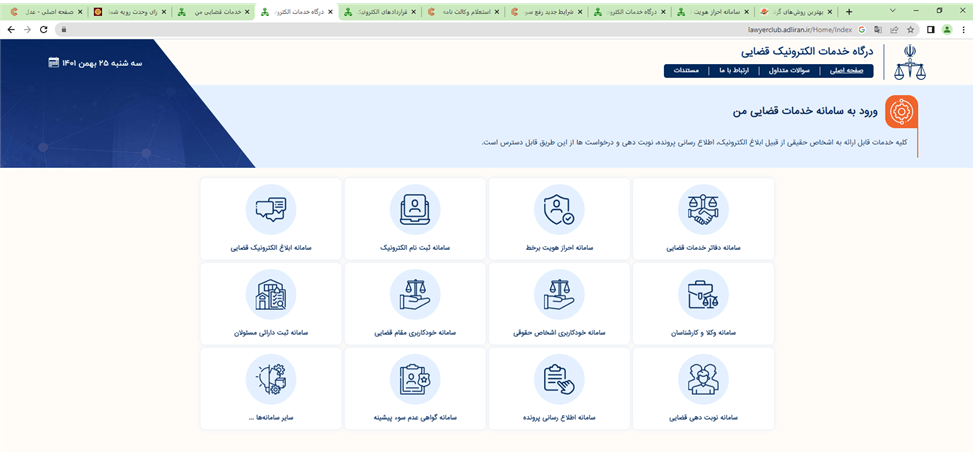
Task: Click the orange خدمات قضایی من gear icon
Action: [900, 112]
